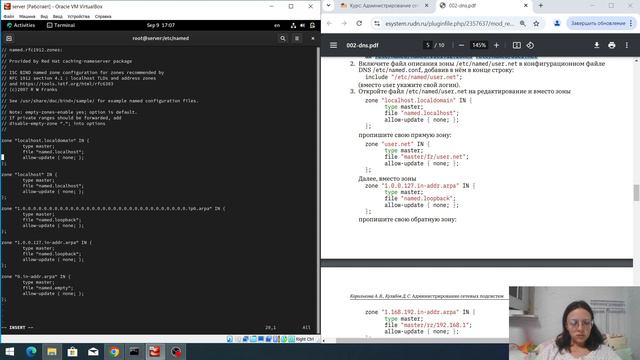This screenshot has width=640, height=360.
Task: Open the screen recorder taskbar icon
Action: [176, 352]
